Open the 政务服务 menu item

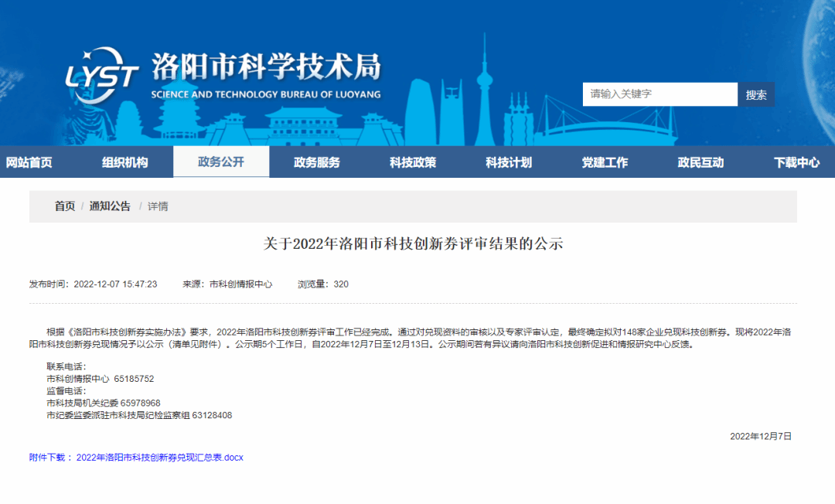coord(317,162)
